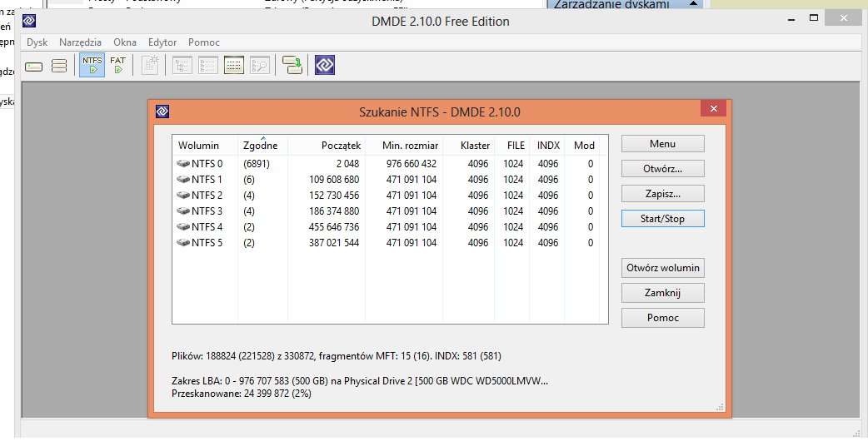
Task: Click the new document sparkle toolbar icon
Action: 150,65
